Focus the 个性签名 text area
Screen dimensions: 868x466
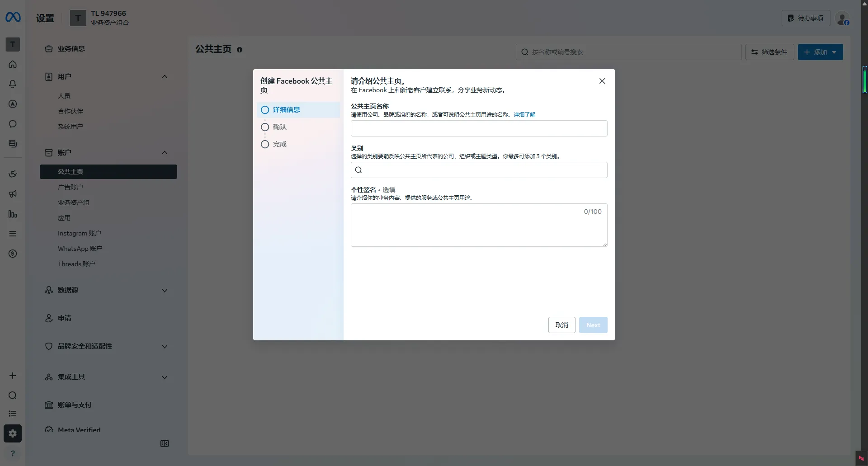479,225
